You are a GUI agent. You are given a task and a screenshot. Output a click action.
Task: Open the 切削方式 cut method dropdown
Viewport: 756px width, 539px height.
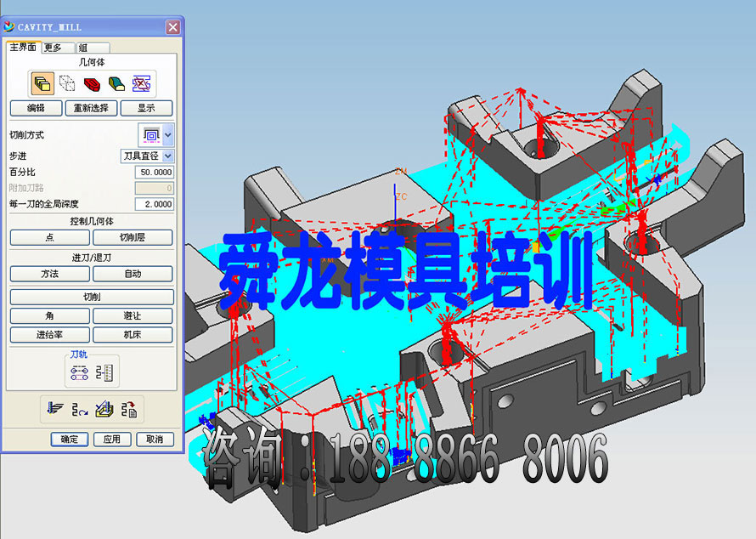168,135
